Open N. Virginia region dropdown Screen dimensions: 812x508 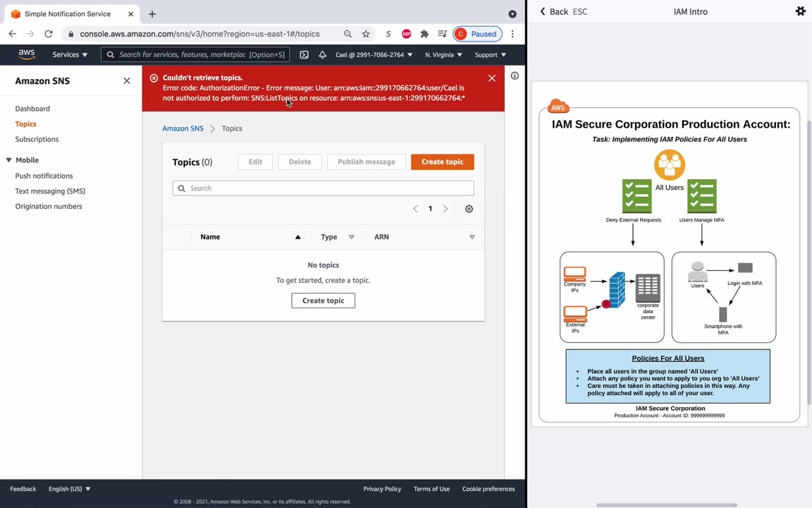(443, 54)
